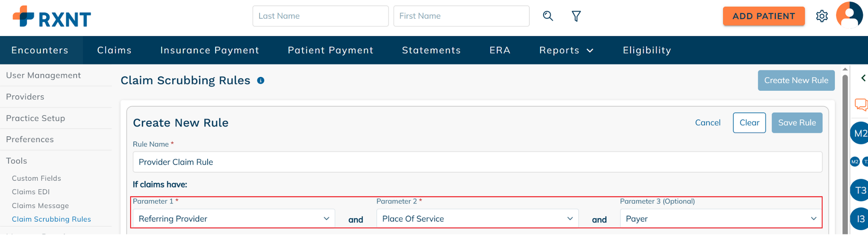Image resolution: width=868 pixels, height=236 pixels.
Task: Click the info icon beside Claim Scrubbing Rules
Action: click(261, 81)
